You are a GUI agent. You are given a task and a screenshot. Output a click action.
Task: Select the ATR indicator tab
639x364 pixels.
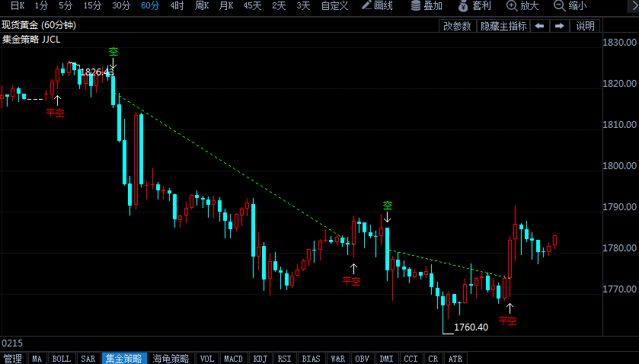point(455,359)
